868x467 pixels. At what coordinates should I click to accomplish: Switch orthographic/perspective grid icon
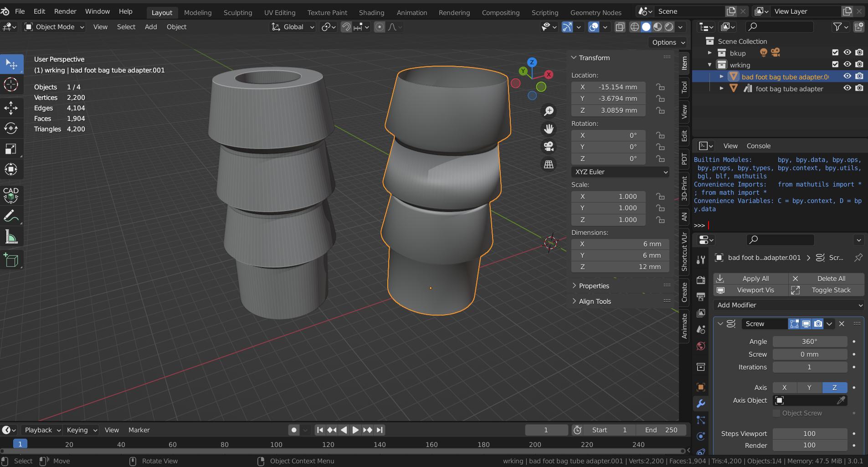tap(549, 164)
